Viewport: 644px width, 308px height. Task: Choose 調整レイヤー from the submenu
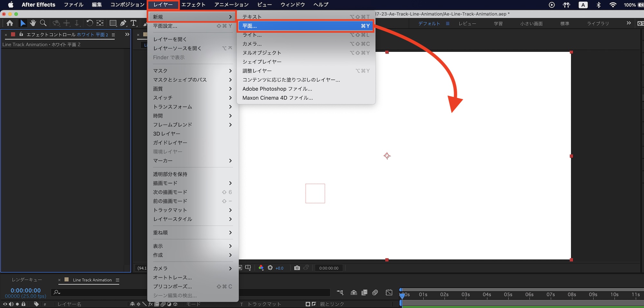click(x=306, y=71)
